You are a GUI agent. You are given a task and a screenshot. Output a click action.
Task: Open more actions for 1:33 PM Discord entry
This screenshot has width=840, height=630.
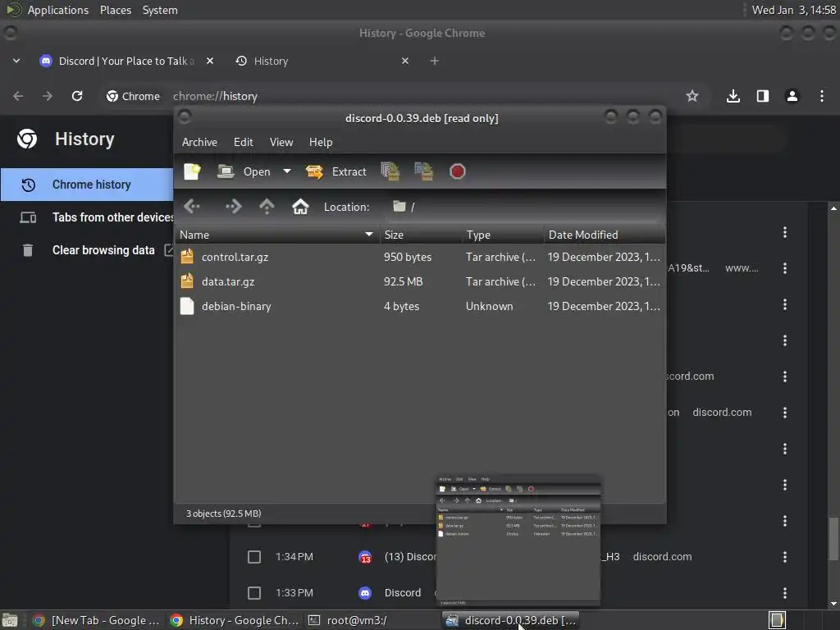(785, 593)
